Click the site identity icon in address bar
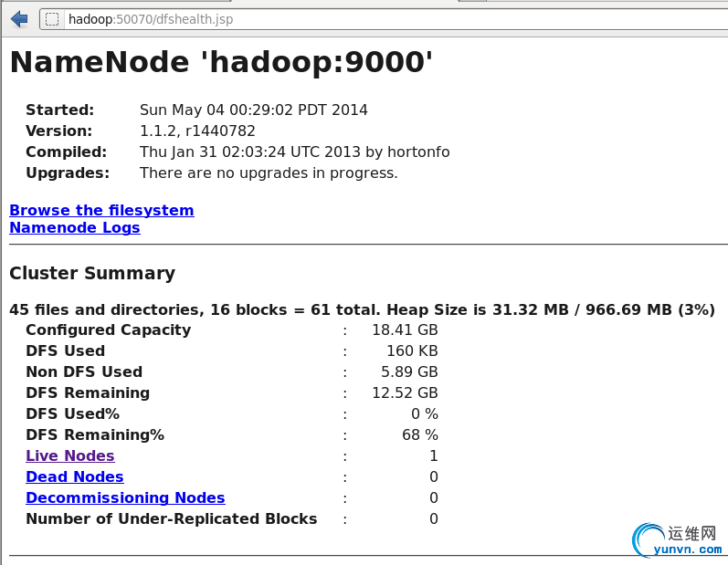This screenshot has height=565, width=728. pyautogui.click(x=53, y=19)
